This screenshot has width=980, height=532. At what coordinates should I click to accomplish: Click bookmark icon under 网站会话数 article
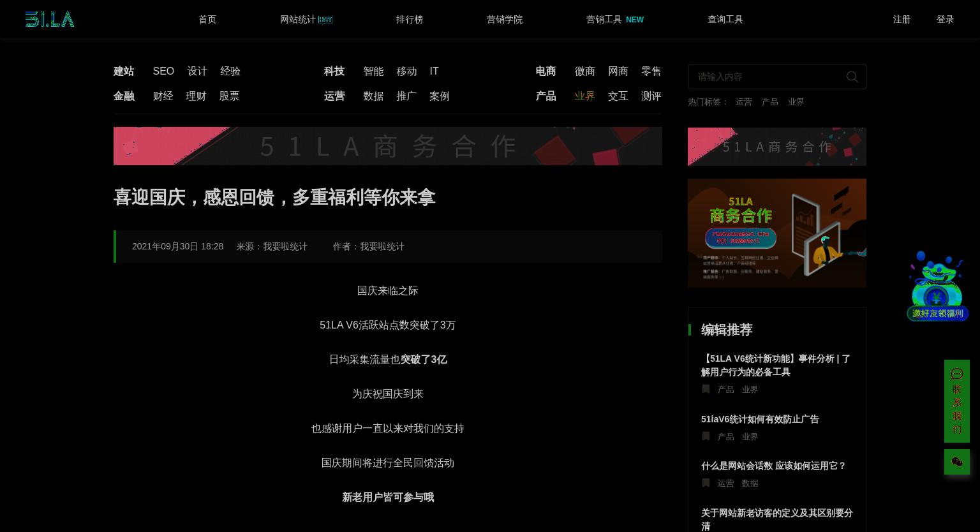(706, 483)
